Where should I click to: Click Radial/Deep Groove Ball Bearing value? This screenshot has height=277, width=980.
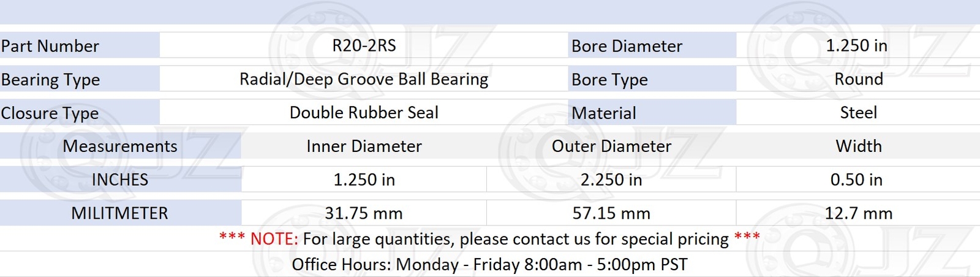[364, 79]
